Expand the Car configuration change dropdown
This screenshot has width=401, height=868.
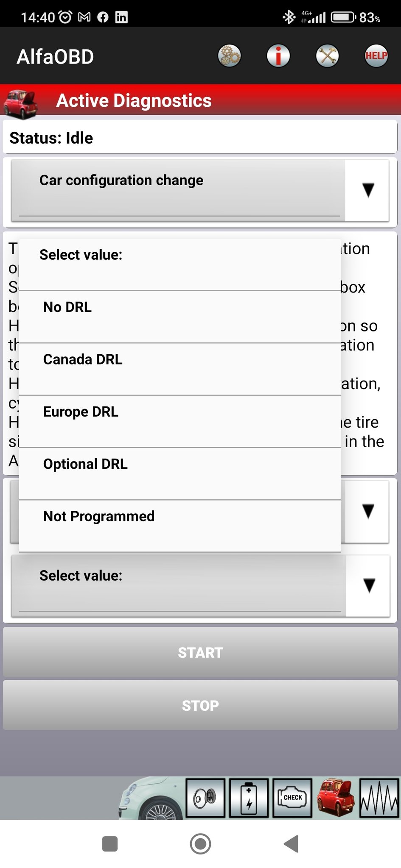tap(199, 190)
